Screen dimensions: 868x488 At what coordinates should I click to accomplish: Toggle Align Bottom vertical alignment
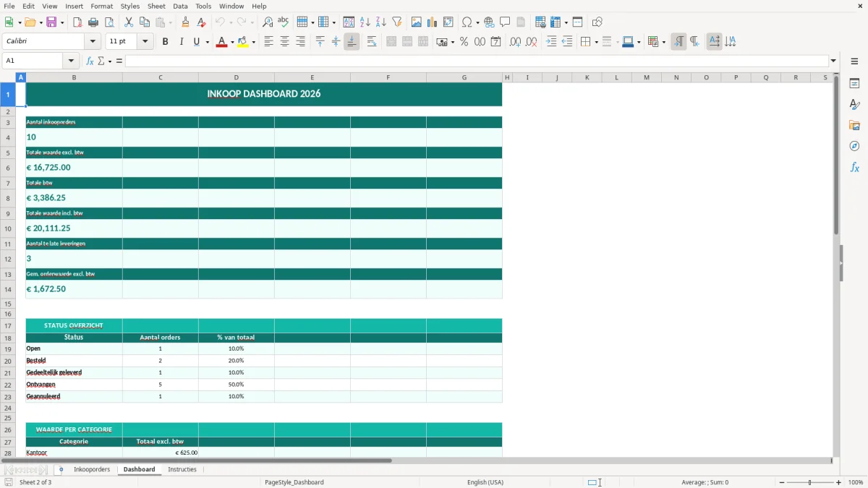coord(352,42)
